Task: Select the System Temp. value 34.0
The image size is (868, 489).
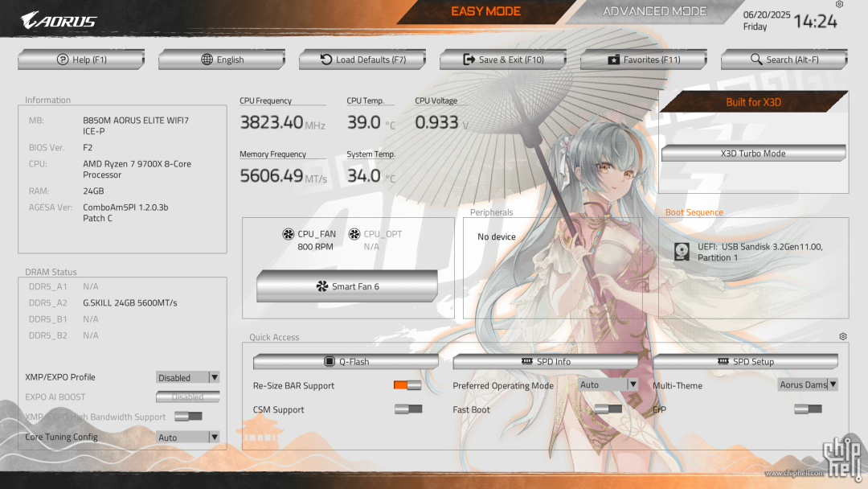Action: (x=364, y=176)
